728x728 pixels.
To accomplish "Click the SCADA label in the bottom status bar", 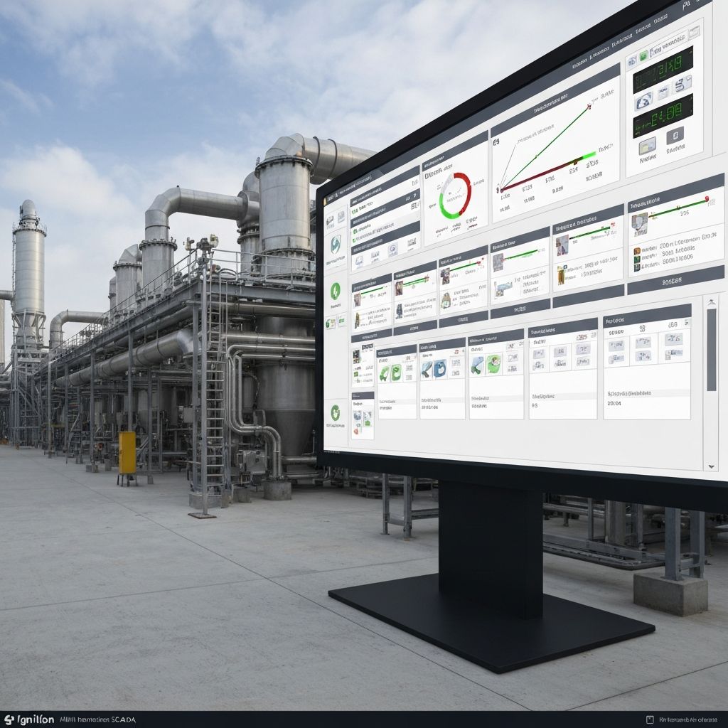I will [122, 717].
